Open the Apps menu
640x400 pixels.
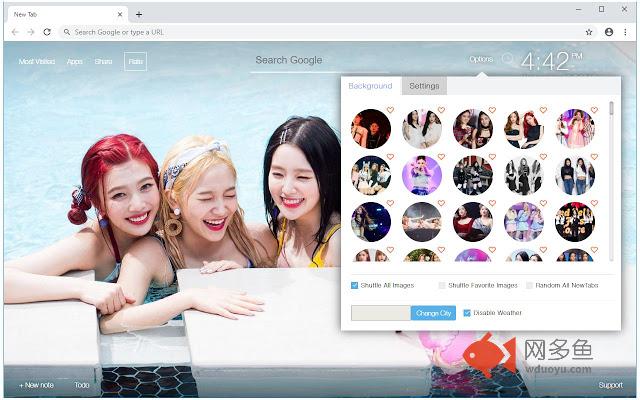pyautogui.click(x=75, y=62)
